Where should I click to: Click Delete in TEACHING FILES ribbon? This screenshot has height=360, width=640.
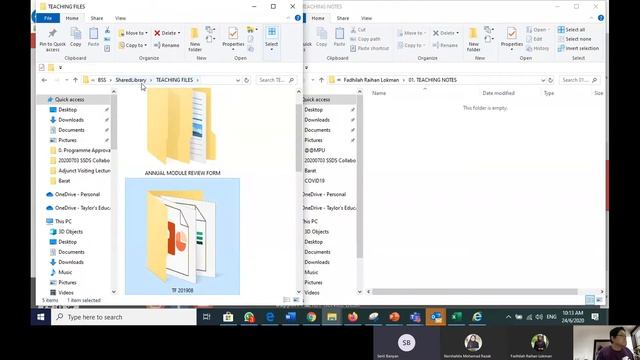167,33
